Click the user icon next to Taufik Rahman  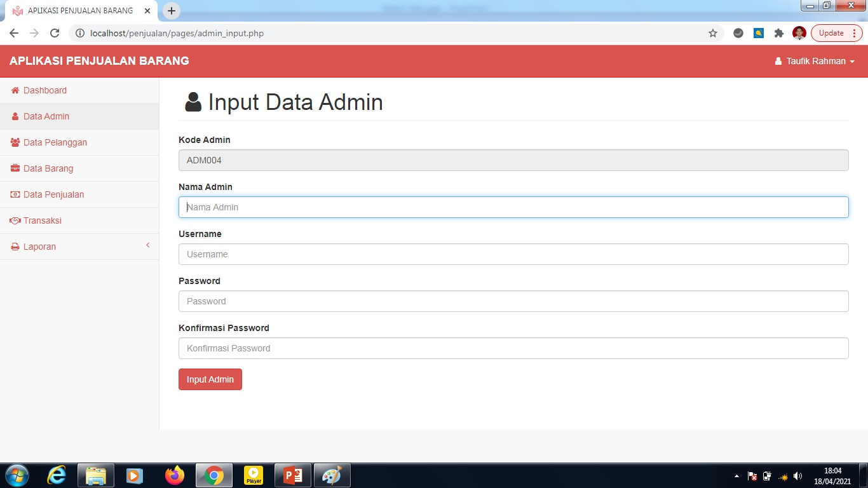(x=778, y=61)
